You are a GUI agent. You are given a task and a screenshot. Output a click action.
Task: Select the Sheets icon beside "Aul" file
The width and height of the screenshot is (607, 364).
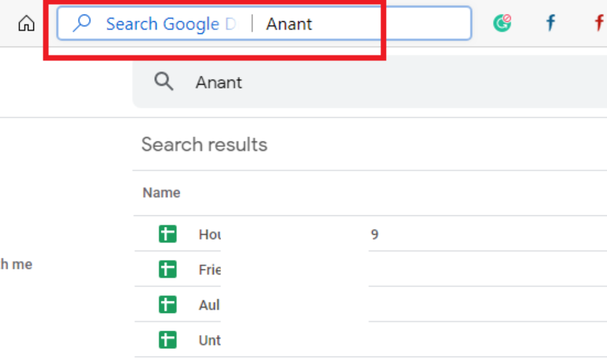coord(167,305)
